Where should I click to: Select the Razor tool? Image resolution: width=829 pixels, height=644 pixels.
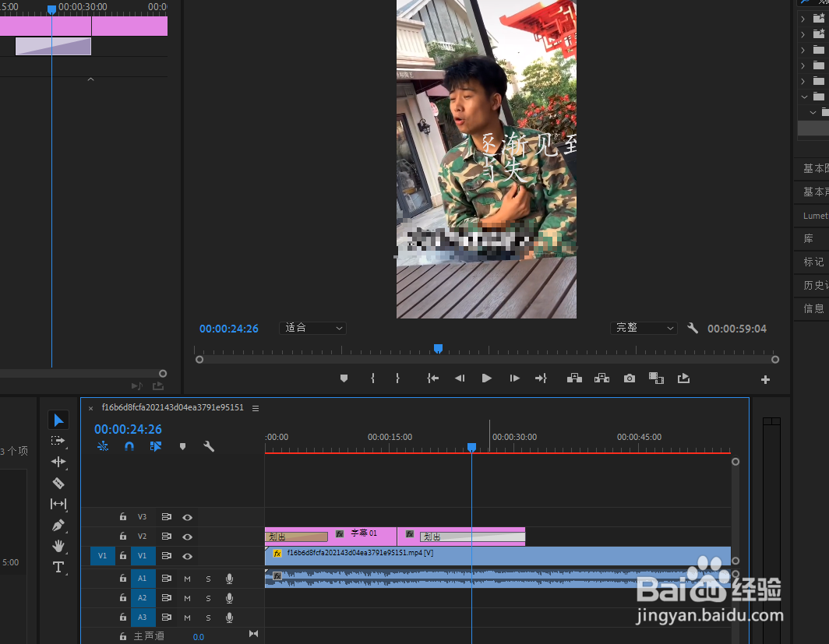58,483
